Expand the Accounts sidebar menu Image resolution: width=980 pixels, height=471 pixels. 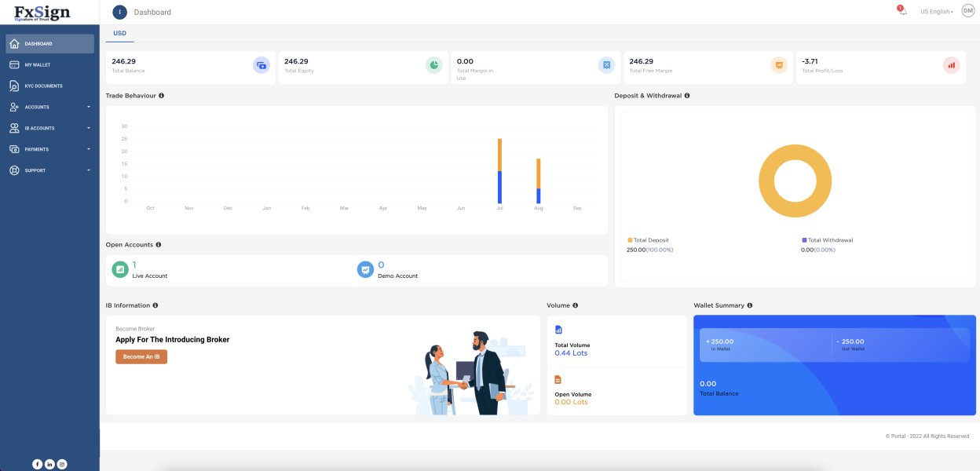pos(50,107)
